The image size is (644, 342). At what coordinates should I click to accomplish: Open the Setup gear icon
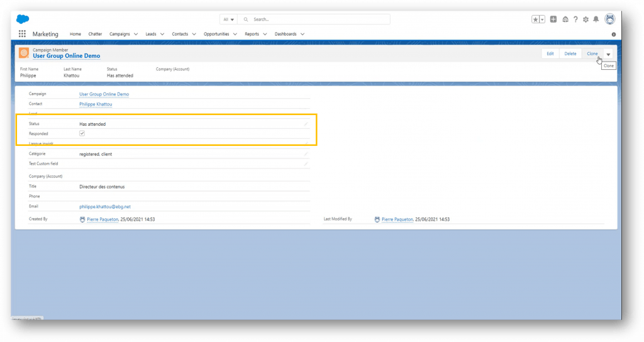[x=586, y=19]
